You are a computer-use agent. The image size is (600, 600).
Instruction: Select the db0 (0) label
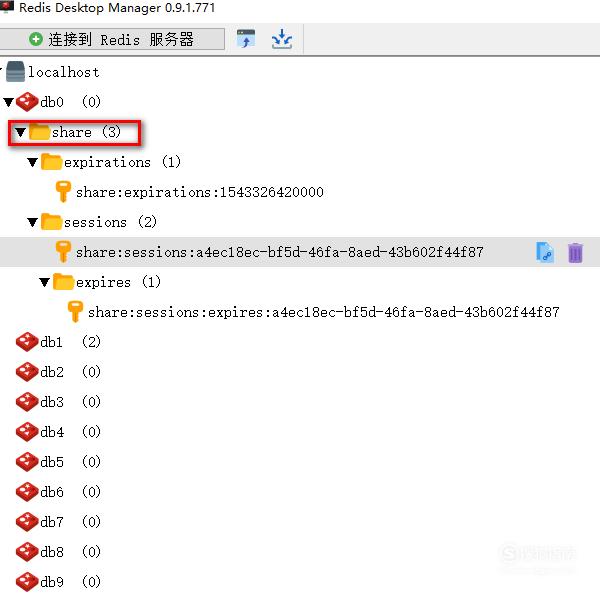tap(71, 102)
